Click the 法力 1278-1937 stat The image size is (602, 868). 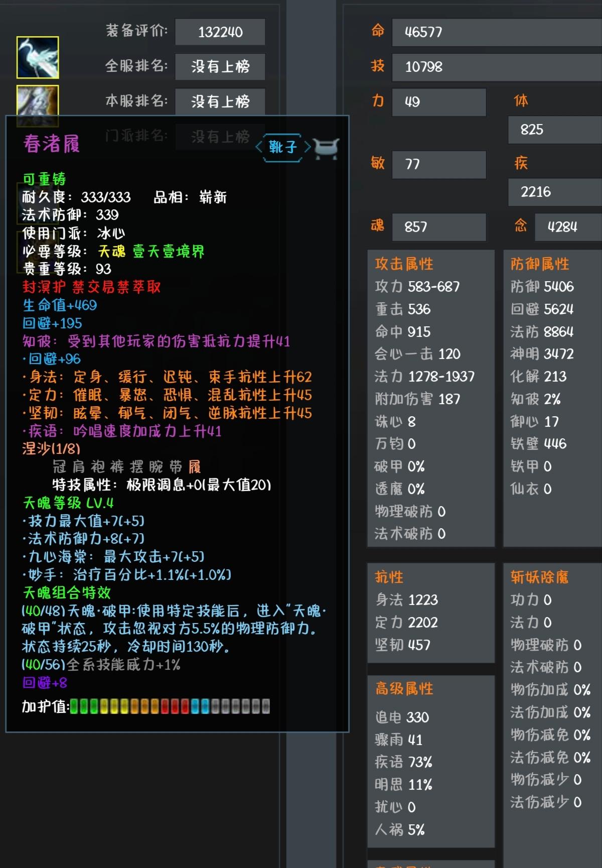coord(424,377)
